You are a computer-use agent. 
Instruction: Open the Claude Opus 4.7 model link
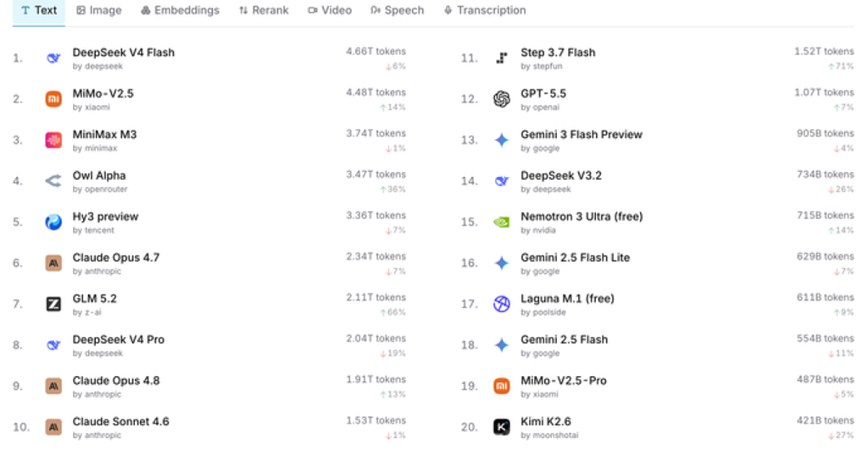coord(115,258)
